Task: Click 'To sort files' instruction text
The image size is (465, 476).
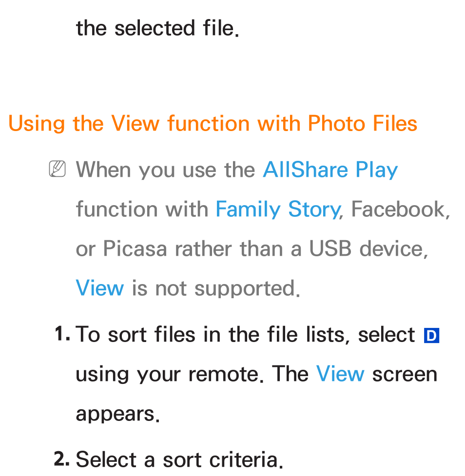Action: 135,335
